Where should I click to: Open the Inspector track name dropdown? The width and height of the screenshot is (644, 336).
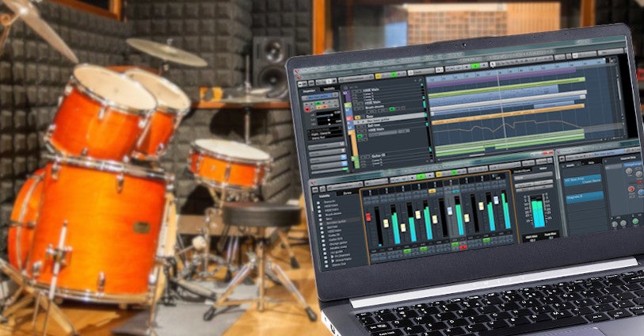(x=320, y=97)
